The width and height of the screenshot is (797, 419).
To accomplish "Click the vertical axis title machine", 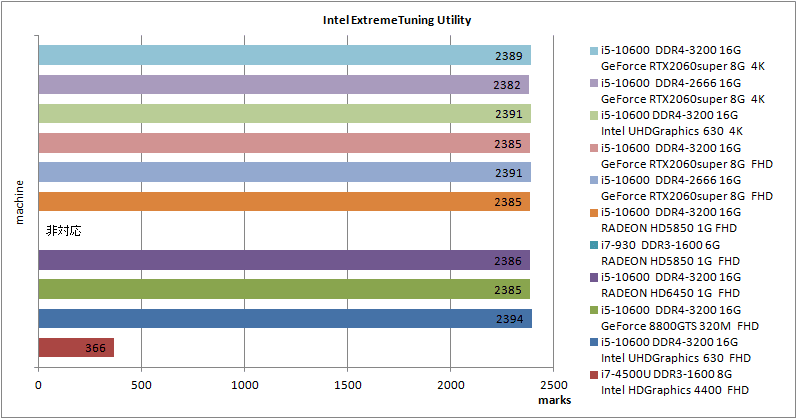I will (x=18, y=201).
